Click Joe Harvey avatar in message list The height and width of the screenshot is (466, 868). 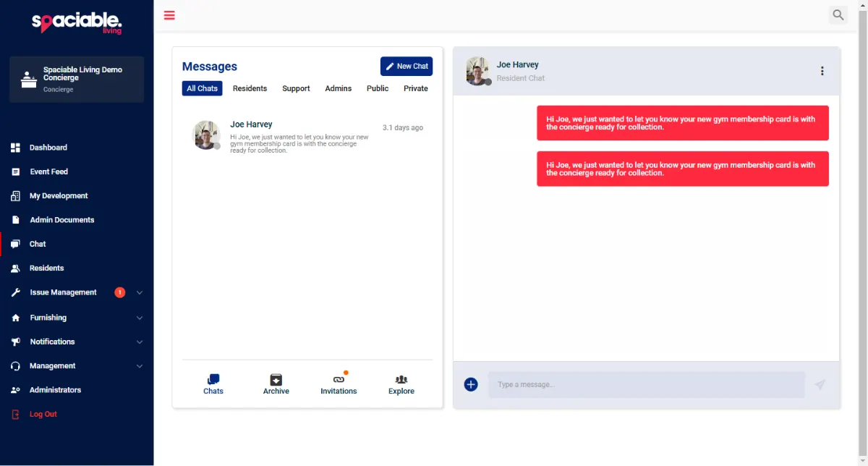206,135
